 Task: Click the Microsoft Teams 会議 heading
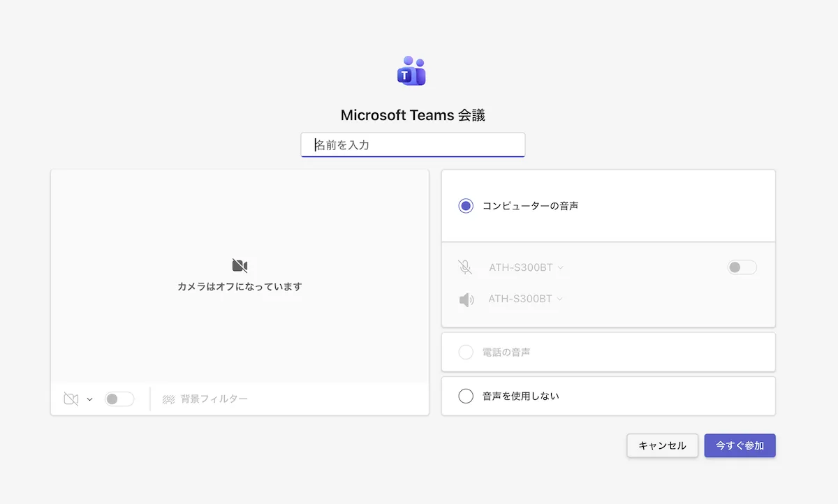click(413, 115)
